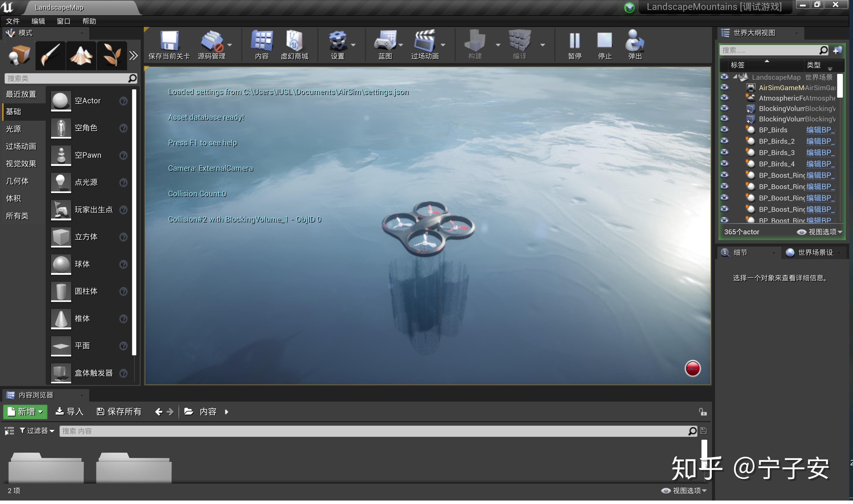Screen dimensions: 853x504
Task: Hide the AirSimGameMode actor with eye icon
Action: pyautogui.click(x=724, y=88)
